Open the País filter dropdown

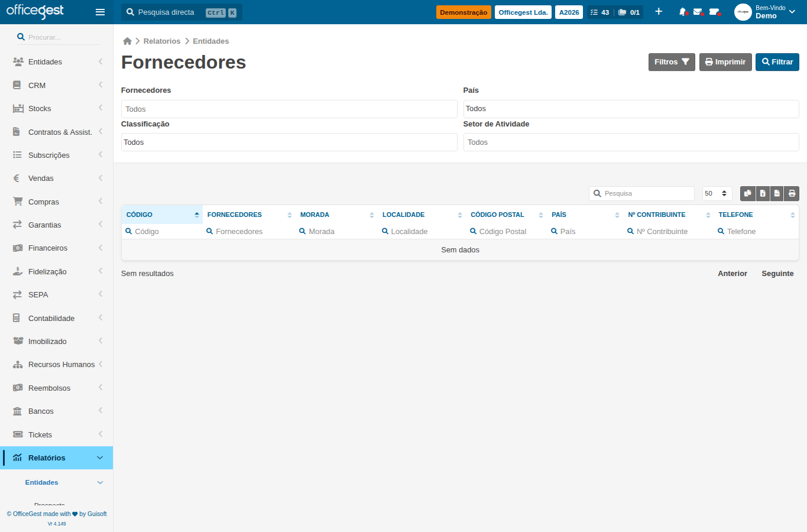(631, 109)
